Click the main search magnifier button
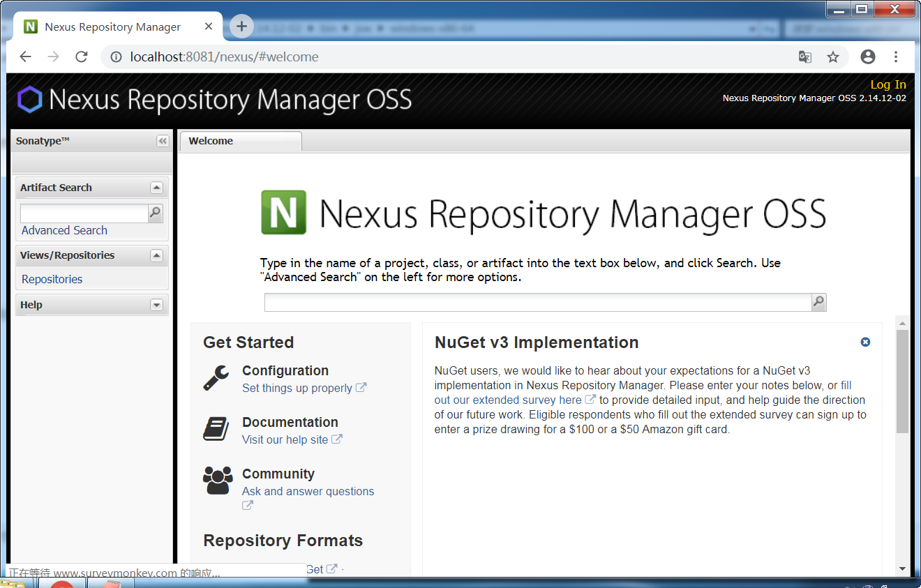This screenshot has height=588, width=921. click(819, 302)
